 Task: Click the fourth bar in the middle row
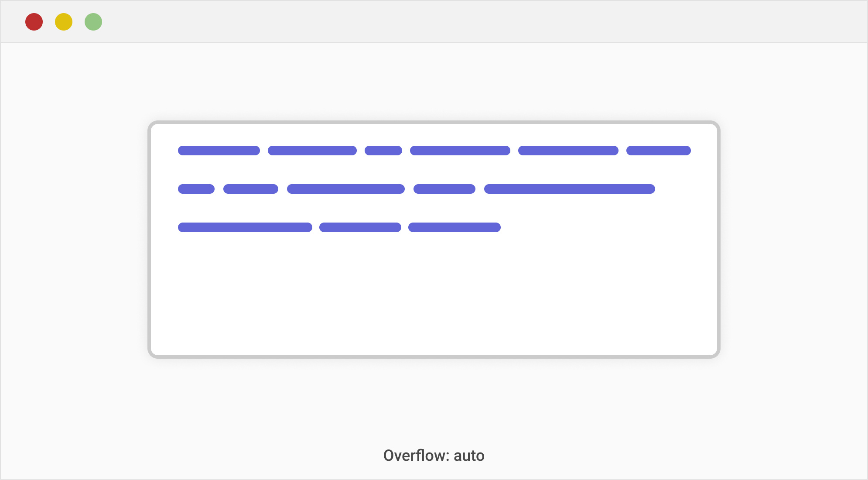tap(444, 189)
